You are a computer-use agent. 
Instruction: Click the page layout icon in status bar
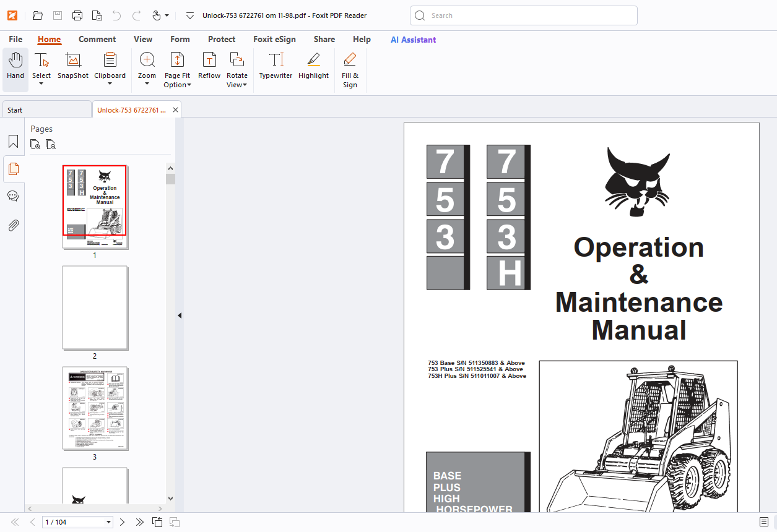[764, 522]
